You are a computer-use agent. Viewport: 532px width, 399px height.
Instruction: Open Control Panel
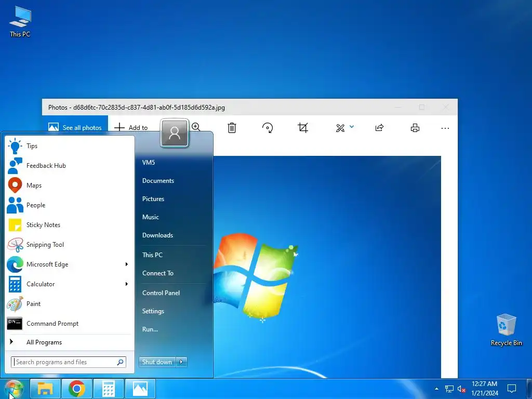click(x=161, y=293)
